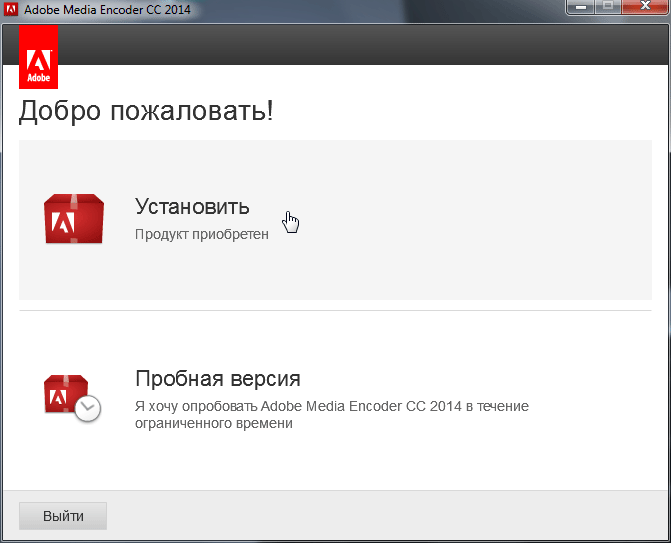Screen dimensions: 671x543
Task: Click the disabled maximize window button
Action: point(608,7)
